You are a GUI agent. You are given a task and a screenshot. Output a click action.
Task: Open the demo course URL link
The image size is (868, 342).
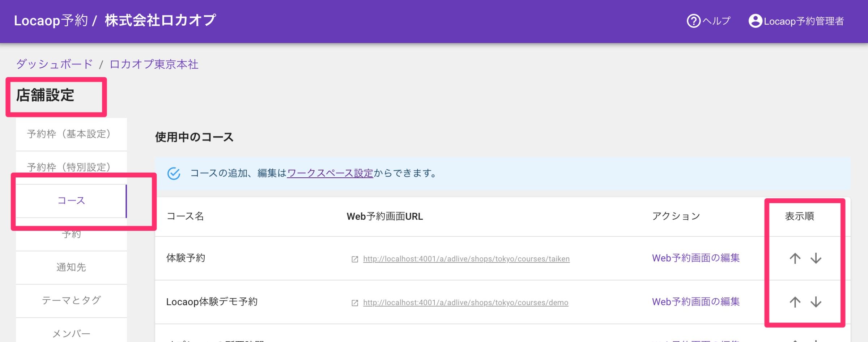tap(465, 303)
